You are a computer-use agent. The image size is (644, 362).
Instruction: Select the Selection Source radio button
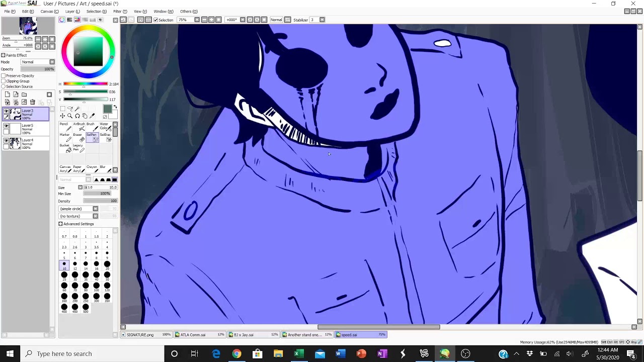3,86
